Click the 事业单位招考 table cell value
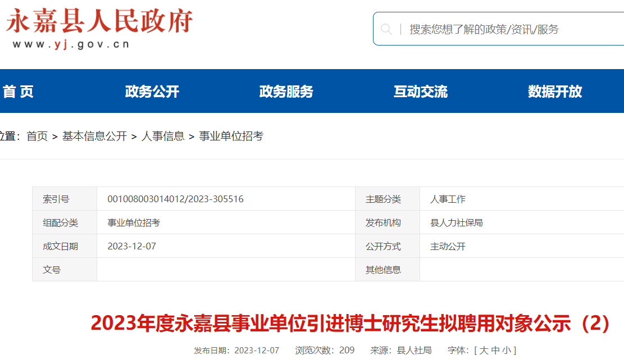 pyautogui.click(x=134, y=223)
